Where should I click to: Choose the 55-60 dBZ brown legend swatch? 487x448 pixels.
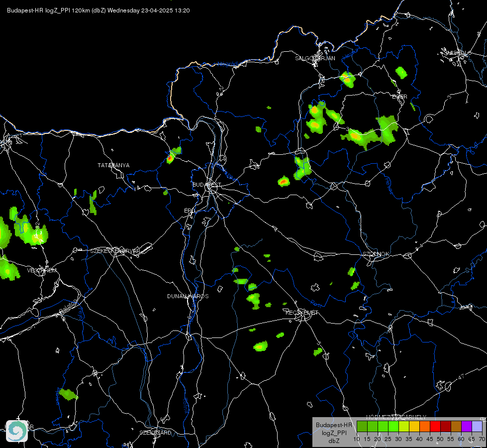(456, 426)
